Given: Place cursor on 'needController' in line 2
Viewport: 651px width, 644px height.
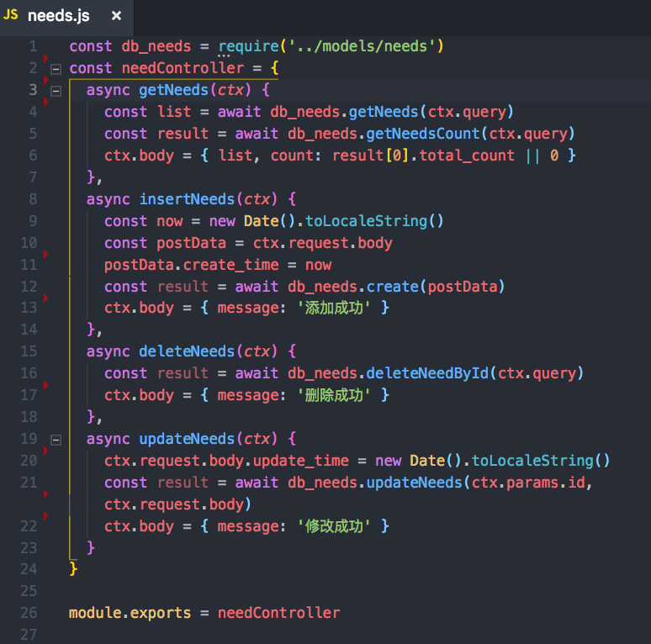Looking at the screenshot, I should click(x=183, y=68).
